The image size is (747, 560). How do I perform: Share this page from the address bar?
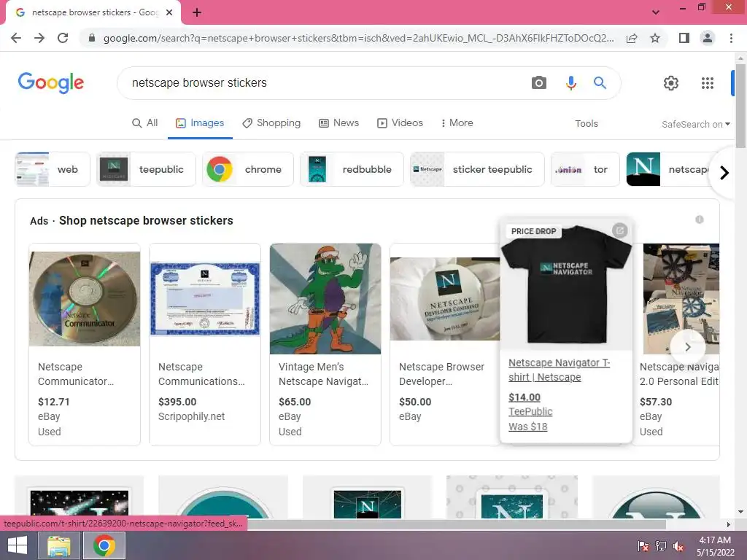[632, 38]
